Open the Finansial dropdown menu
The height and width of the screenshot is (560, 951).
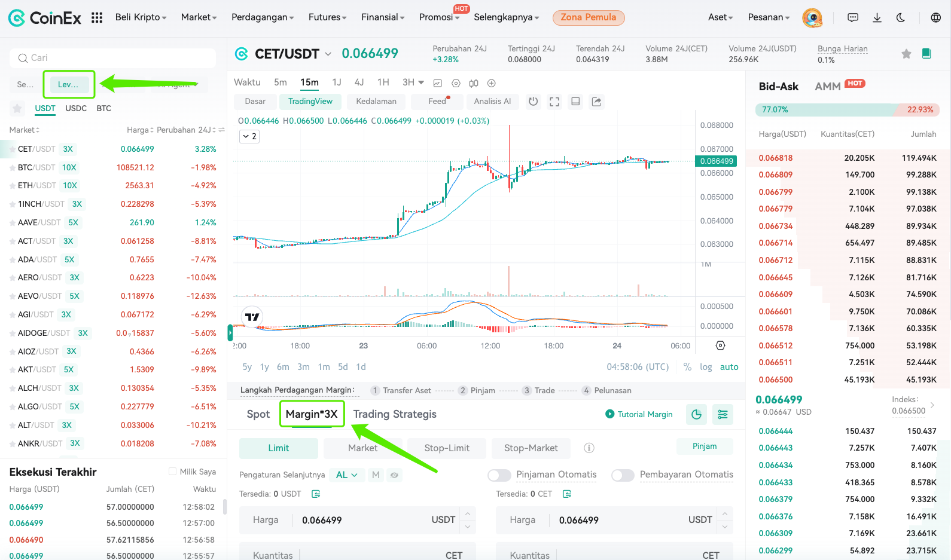383,17
